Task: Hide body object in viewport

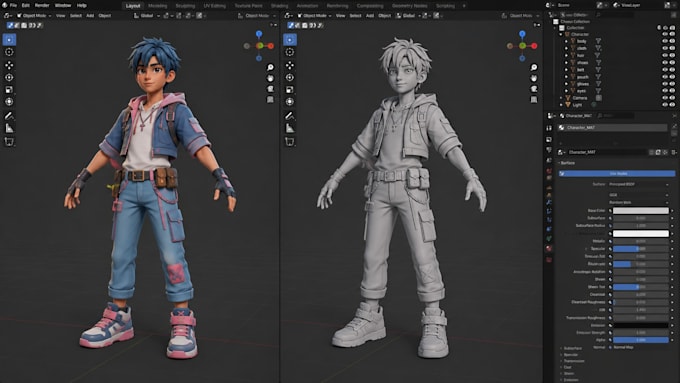Action: [x=664, y=41]
